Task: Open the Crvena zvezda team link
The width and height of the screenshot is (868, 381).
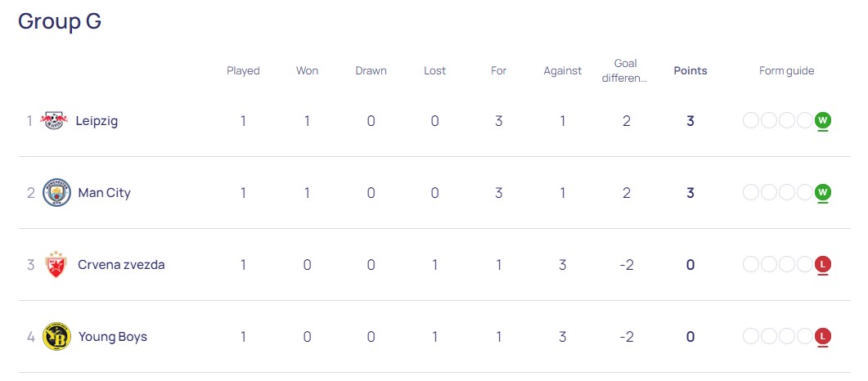Action: coord(121,265)
